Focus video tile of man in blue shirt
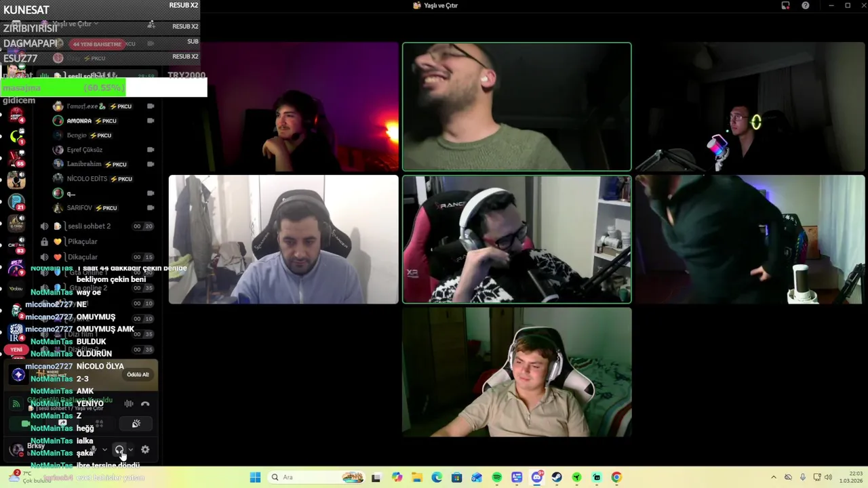 283,239
